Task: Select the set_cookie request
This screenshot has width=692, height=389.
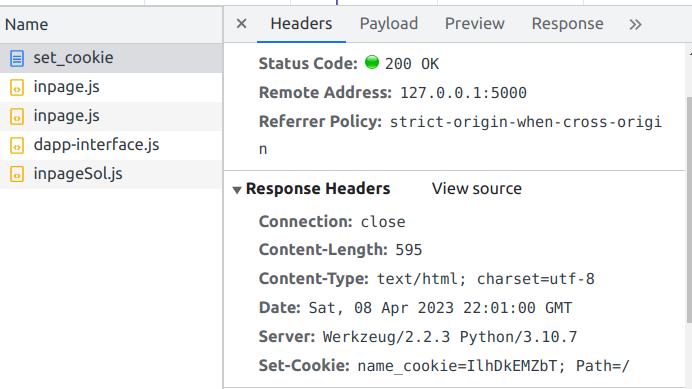Action: 111,58
